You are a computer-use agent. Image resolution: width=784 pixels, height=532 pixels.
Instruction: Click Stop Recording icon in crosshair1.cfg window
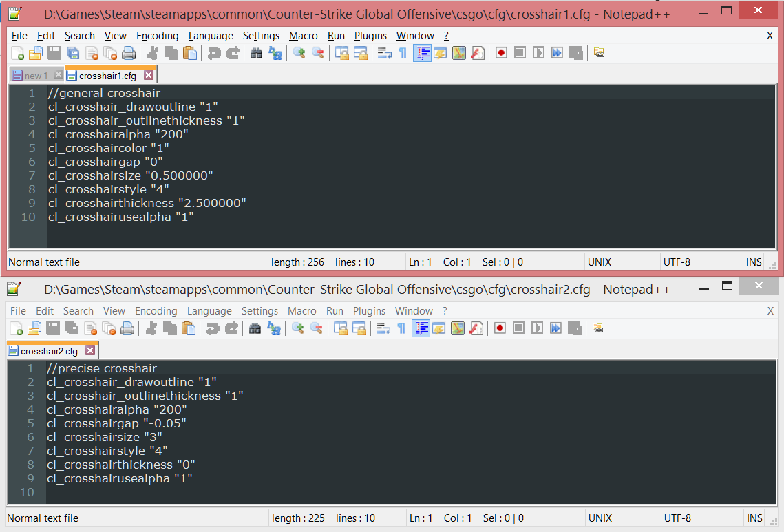coord(520,53)
